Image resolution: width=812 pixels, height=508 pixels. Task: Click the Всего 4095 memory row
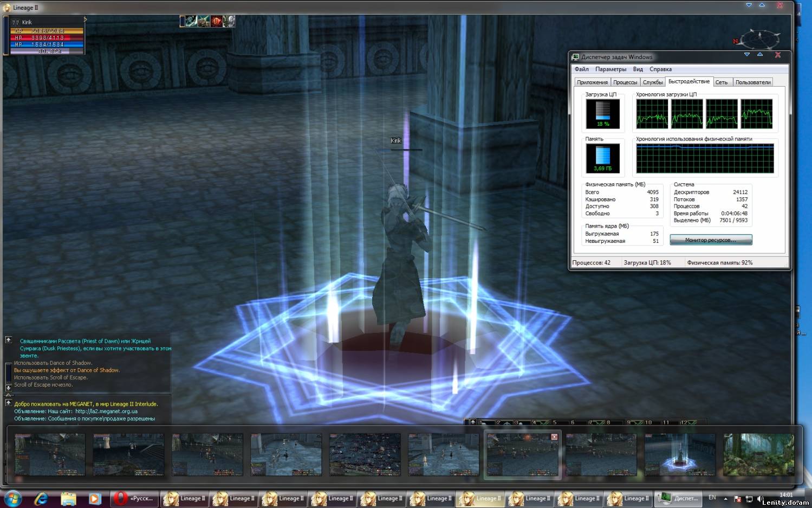tap(622, 192)
